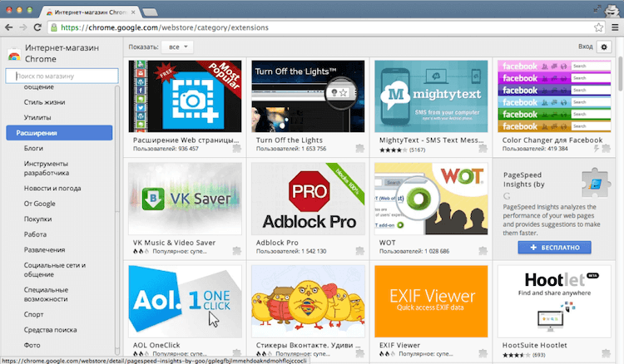624x364 pixels.
Task: Click the Вход sign-in link
Action: [586, 47]
